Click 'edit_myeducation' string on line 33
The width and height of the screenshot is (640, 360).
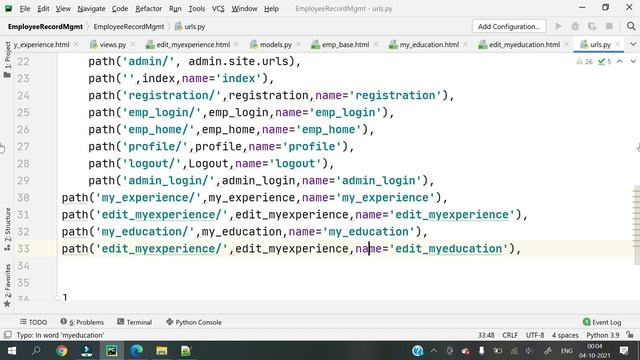coord(449,249)
